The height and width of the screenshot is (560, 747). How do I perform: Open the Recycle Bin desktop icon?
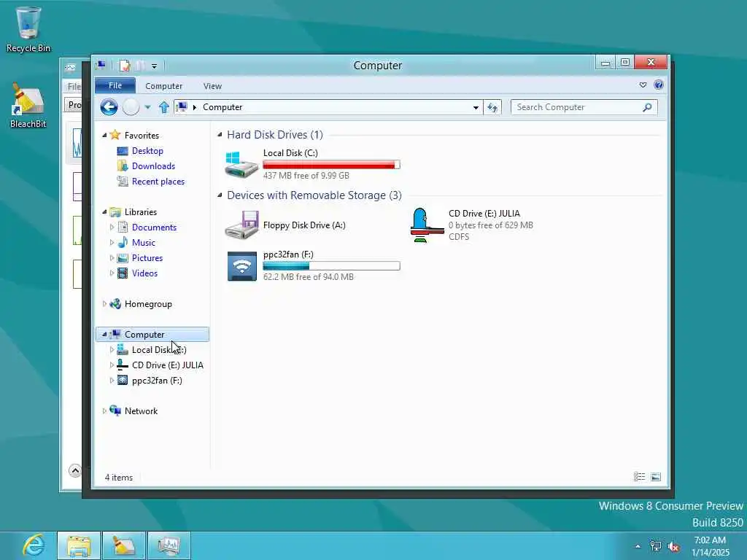28,29
